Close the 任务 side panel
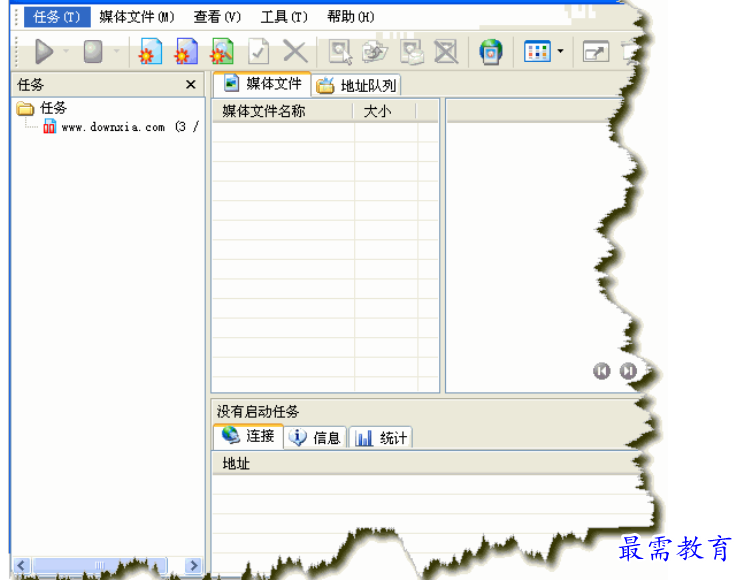Image resolution: width=740 pixels, height=580 pixels. [191, 84]
